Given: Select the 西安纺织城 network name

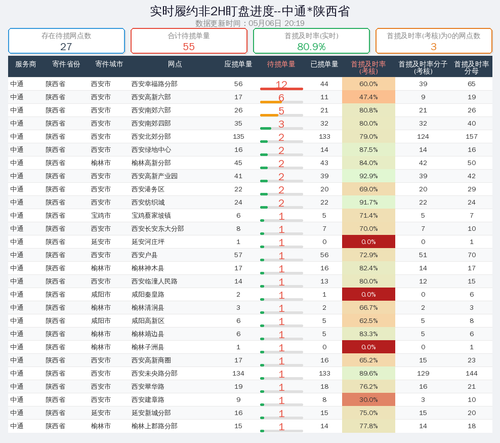Looking at the screenshot, I should coord(148,202).
